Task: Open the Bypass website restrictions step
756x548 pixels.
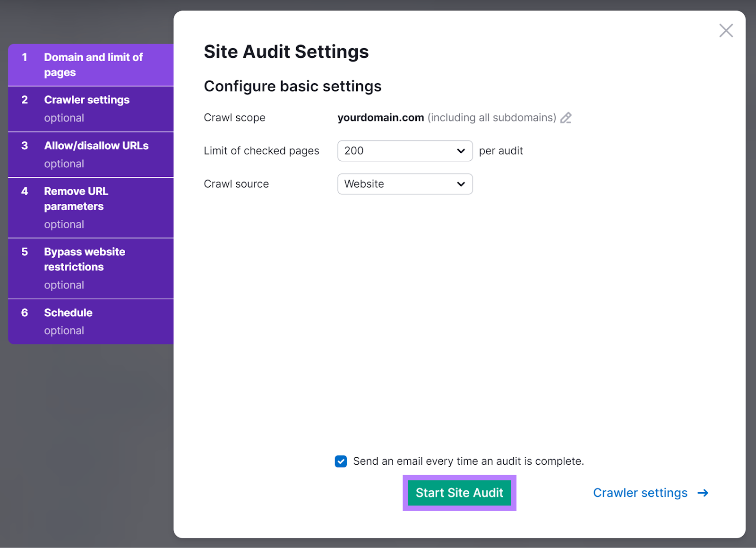Action: (91, 269)
